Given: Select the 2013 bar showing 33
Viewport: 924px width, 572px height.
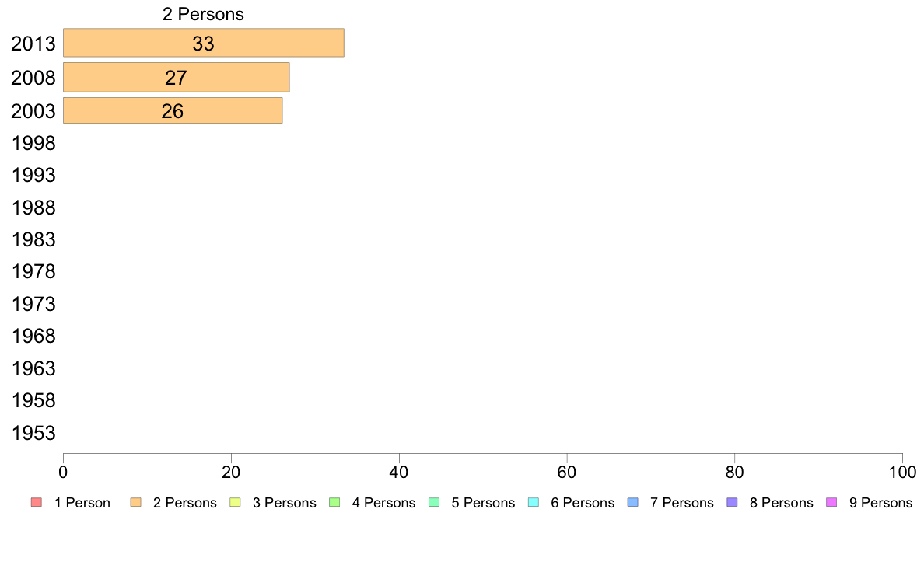Looking at the screenshot, I should click(203, 43).
